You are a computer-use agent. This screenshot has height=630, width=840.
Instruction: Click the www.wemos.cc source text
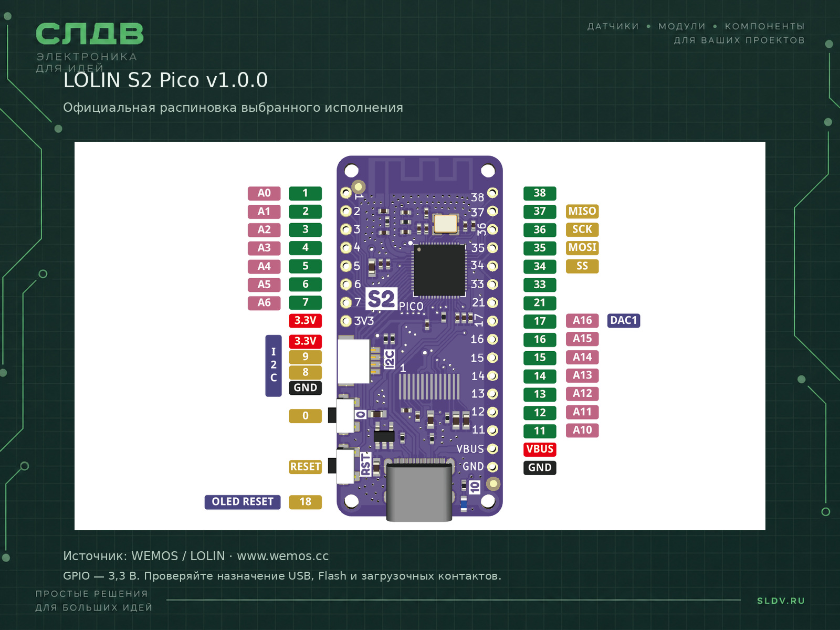(282, 556)
